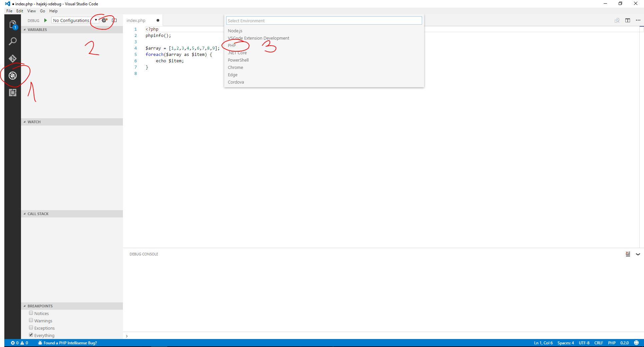Collapse the Call Stack section
This screenshot has height=347, width=644.
[x=38, y=214]
